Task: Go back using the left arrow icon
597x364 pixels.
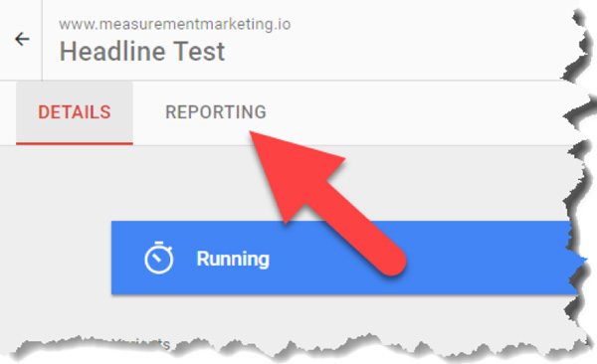Action: click(22, 39)
